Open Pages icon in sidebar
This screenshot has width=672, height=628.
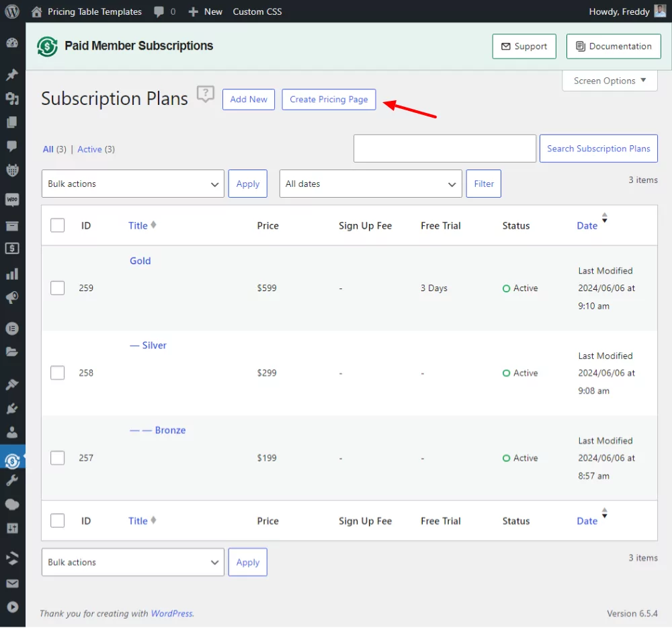pos(12,122)
